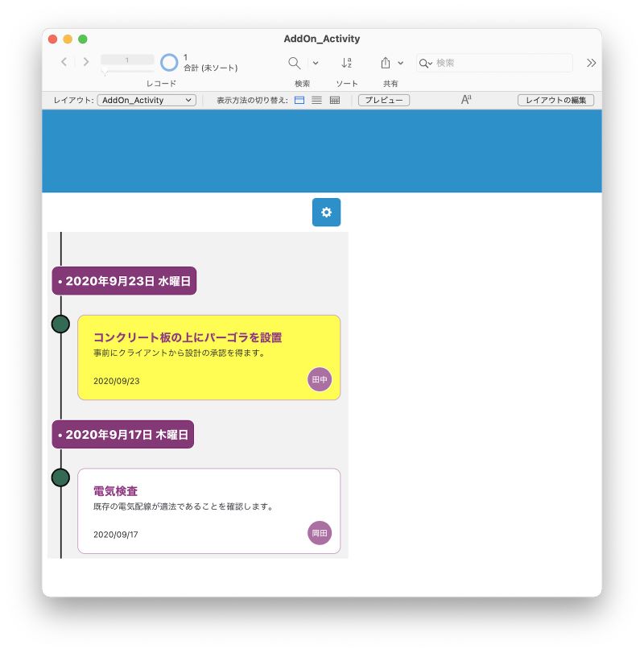Click the 田中 avatar badge
The image size is (644, 653).
[x=320, y=379]
